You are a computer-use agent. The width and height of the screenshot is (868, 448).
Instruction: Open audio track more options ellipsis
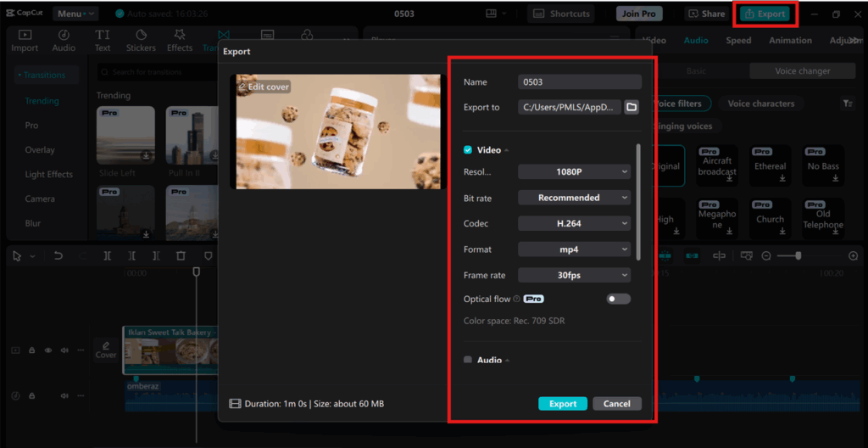(81, 396)
